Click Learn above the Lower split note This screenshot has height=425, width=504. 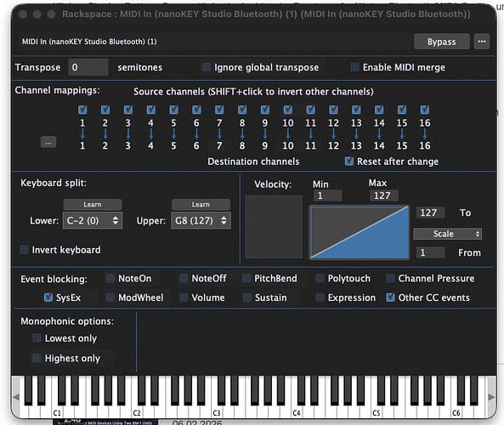pos(93,205)
